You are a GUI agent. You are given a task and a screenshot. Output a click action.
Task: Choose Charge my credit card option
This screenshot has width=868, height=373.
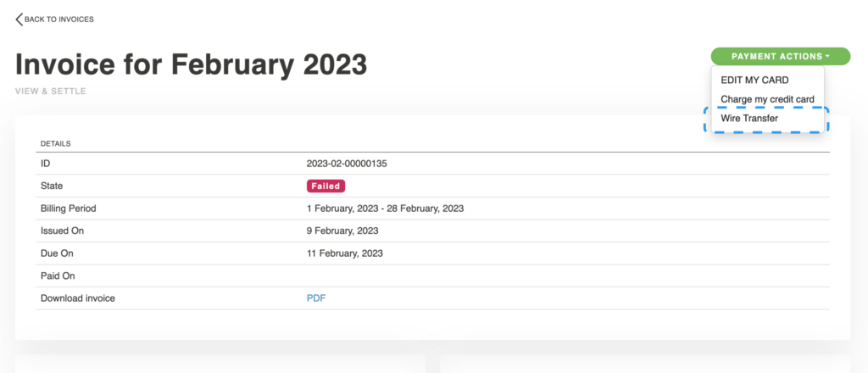pyautogui.click(x=767, y=99)
